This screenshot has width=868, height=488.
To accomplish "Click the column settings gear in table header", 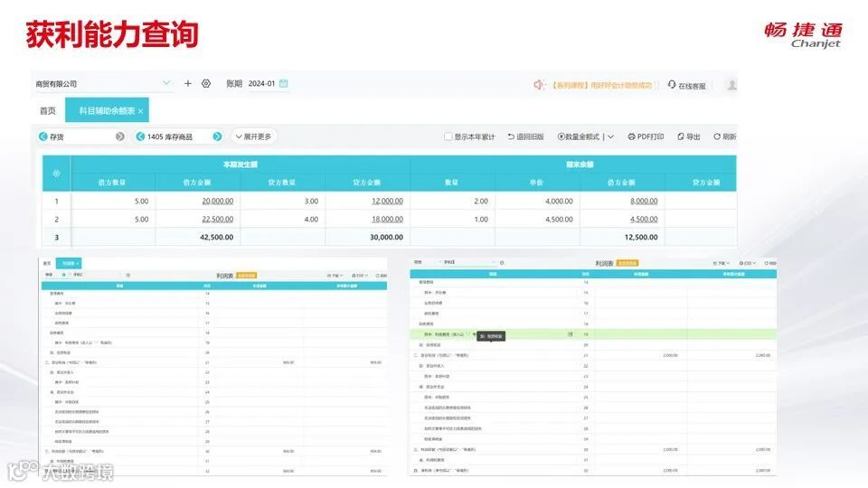I will tap(56, 174).
